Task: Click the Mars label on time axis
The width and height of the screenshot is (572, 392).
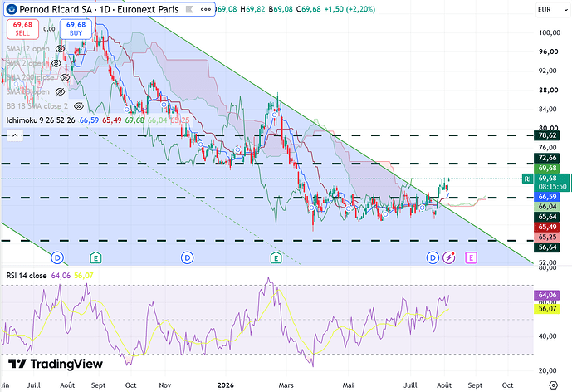Action: pyautogui.click(x=286, y=385)
